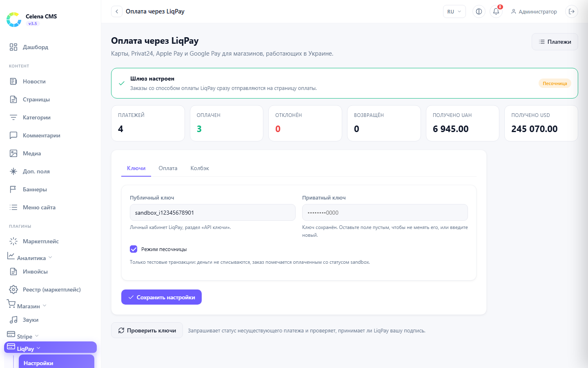Click the Маркетплейс spinner icon
This screenshot has height=368, width=588.
[x=13, y=241]
